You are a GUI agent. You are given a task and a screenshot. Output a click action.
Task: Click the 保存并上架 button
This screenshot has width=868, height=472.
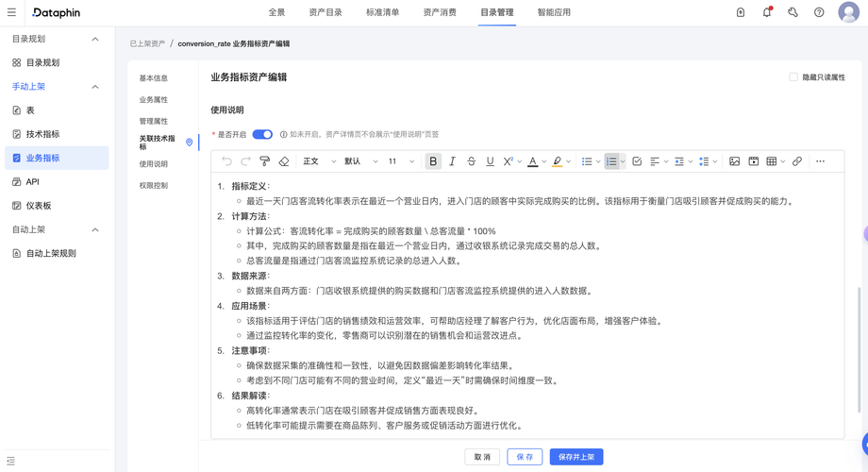576,457
